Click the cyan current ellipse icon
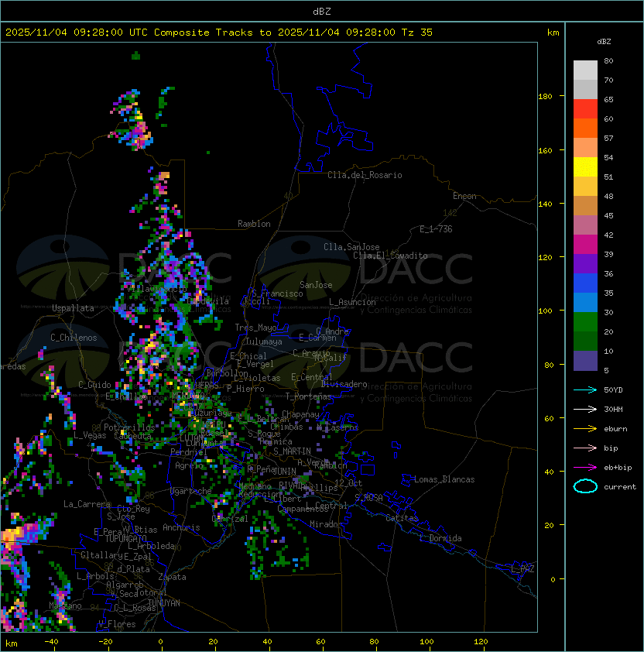 point(585,486)
